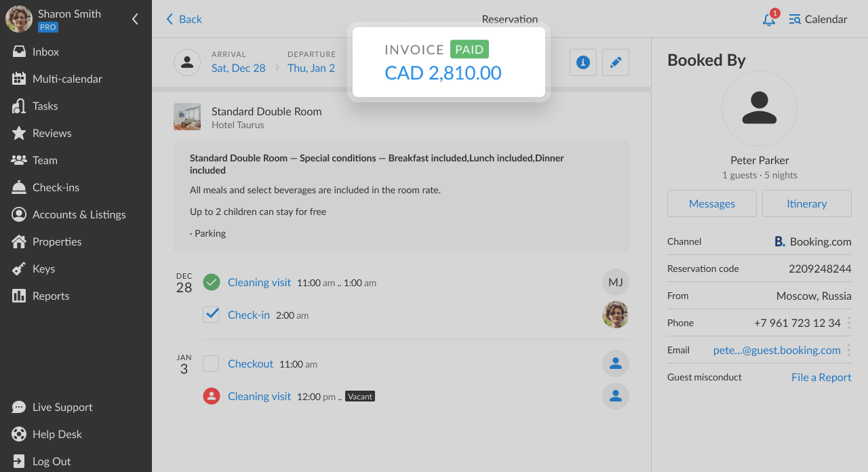868x472 pixels.
Task: Open the Standard Double Room thumbnail
Action: [187, 117]
